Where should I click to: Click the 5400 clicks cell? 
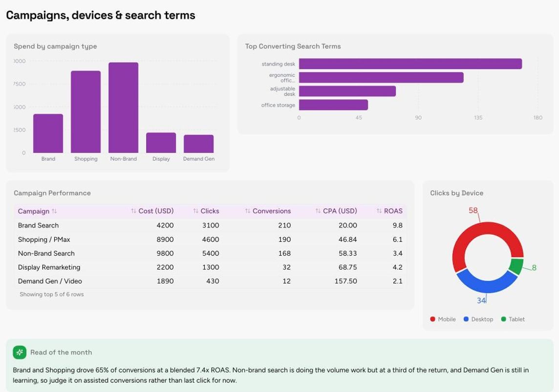tap(211, 253)
